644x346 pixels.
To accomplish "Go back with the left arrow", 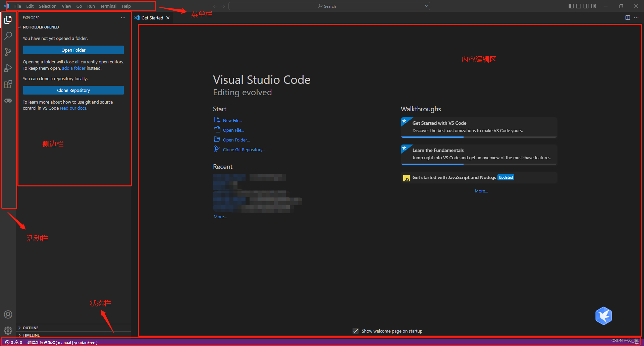I will click(x=215, y=6).
